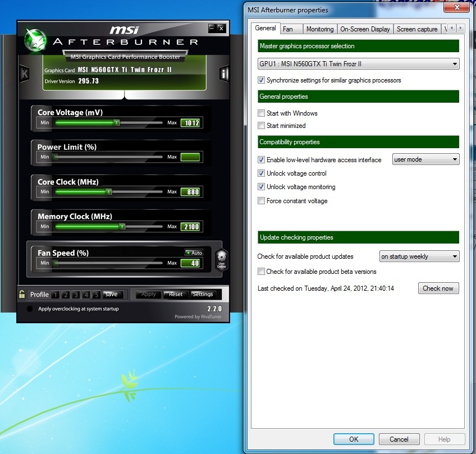Screen dimensions: 476x454
Task: Toggle the Auto fan speed button
Action: tap(193, 253)
